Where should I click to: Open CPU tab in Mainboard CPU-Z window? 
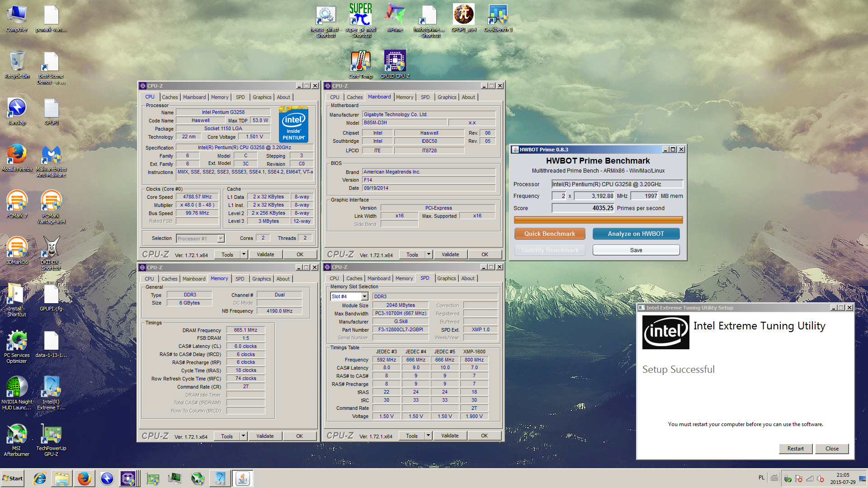[335, 97]
